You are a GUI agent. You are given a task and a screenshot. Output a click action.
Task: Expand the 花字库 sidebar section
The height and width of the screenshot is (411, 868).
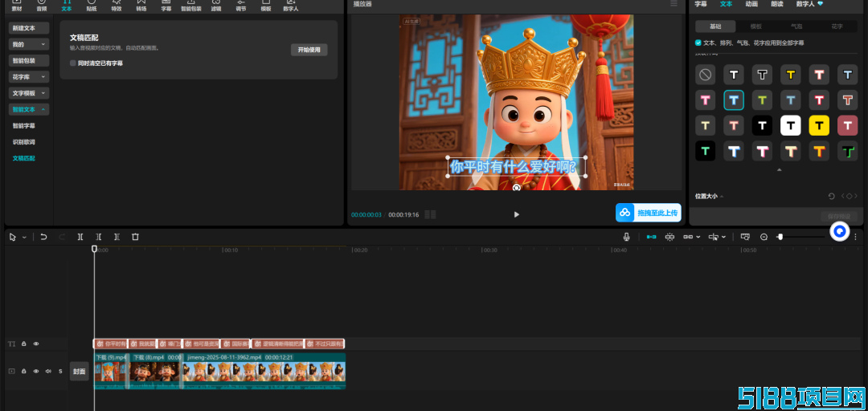pyautogui.click(x=29, y=77)
